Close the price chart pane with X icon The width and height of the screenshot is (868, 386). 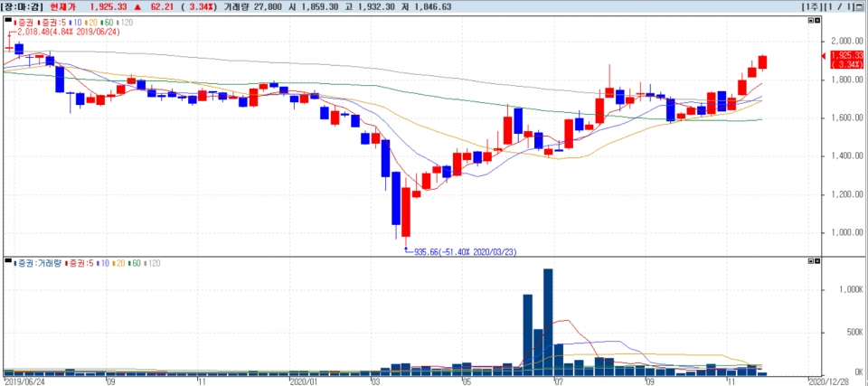[817, 20]
